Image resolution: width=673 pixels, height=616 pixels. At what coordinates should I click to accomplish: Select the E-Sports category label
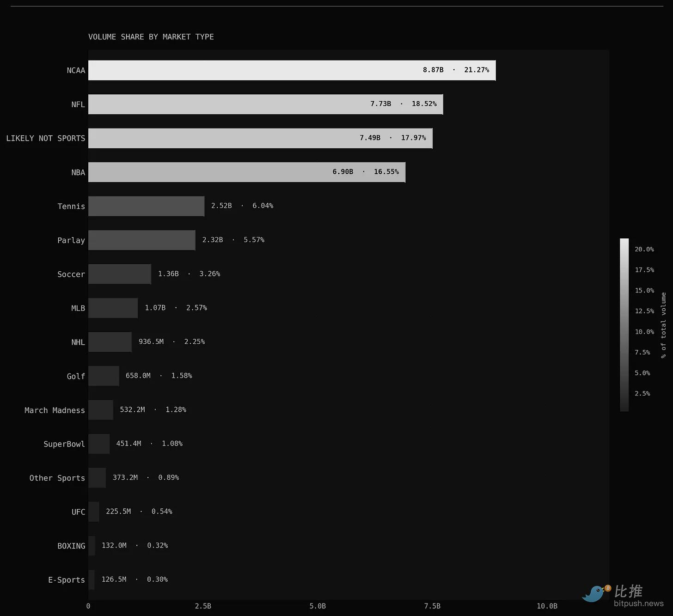[x=67, y=580]
